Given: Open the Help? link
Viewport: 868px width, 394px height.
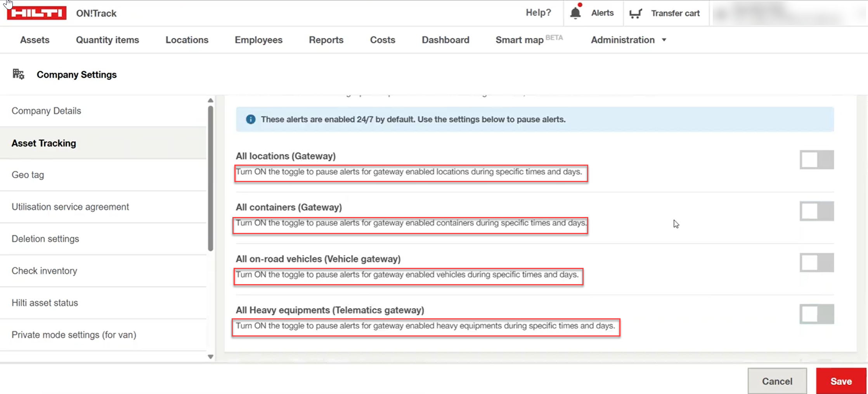Looking at the screenshot, I should point(538,13).
